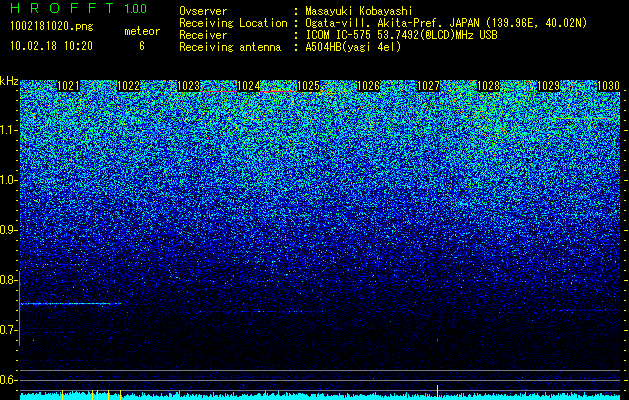Click the 1028 time marker
Screen dimensions: 629x400
(x=489, y=86)
